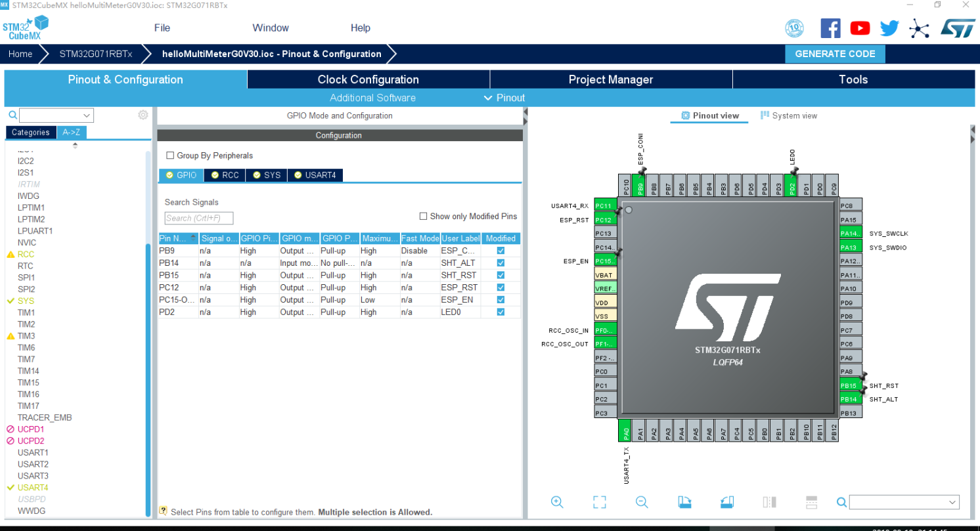Click the zoom in magnifier icon
The width and height of the screenshot is (980, 531).
(557, 502)
